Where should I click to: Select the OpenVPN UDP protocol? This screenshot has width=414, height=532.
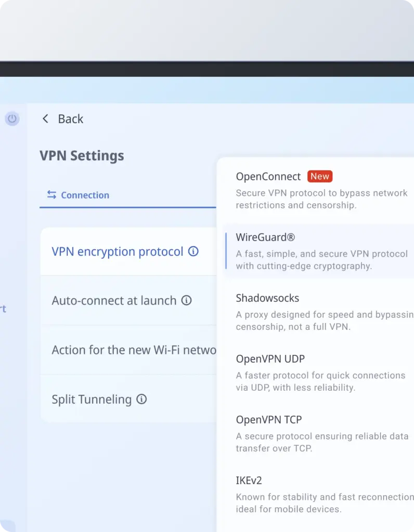(x=270, y=359)
